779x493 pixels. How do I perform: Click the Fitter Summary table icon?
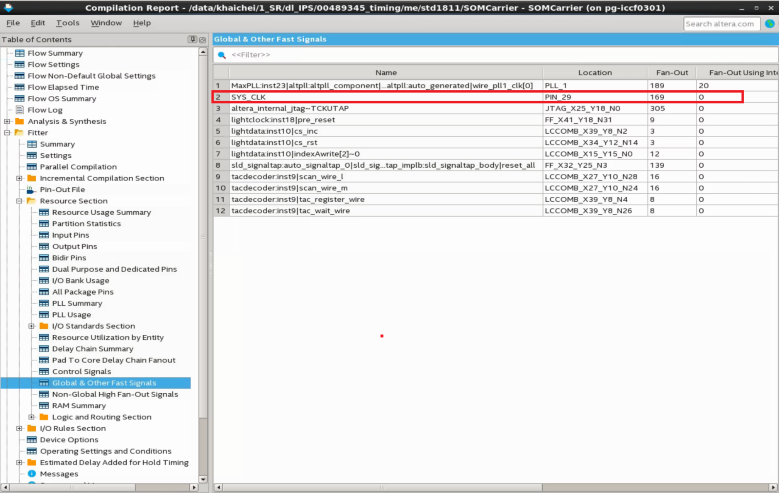click(x=32, y=144)
